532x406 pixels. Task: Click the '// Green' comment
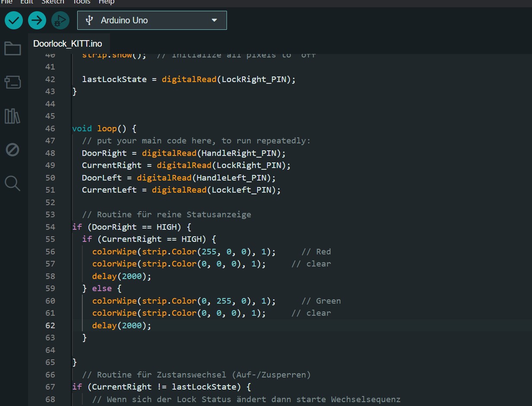(x=321, y=301)
